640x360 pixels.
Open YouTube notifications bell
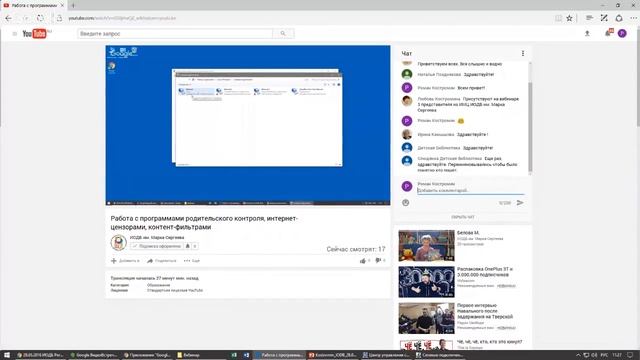tap(608, 33)
